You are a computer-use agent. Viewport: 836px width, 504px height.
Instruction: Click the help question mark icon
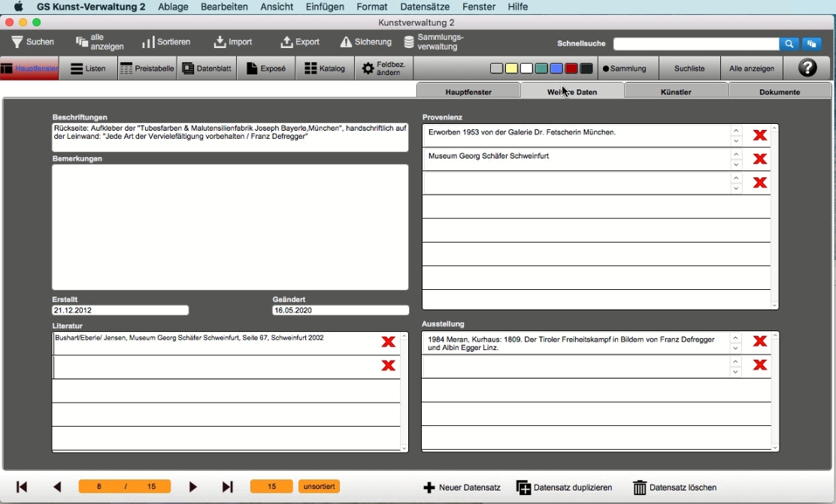(x=807, y=68)
